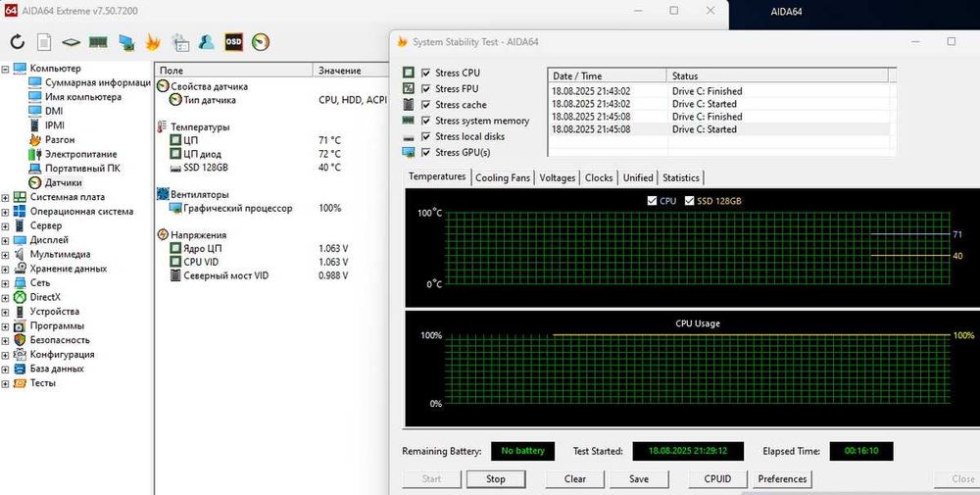Switch to the Temperatures tab

tap(437, 176)
